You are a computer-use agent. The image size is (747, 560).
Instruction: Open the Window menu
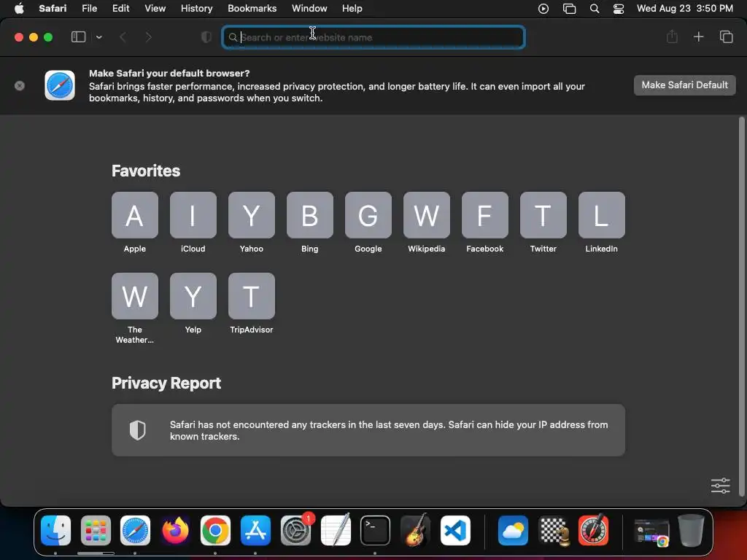(x=309, y=9)
